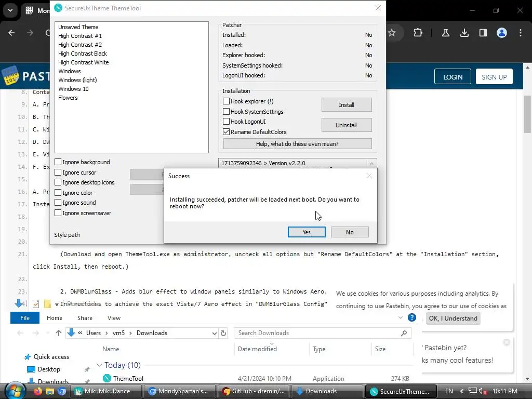Viewport: 532px width, 399px height.
Task: Click Explorer refresh icon
Action: tap(223, 333)
